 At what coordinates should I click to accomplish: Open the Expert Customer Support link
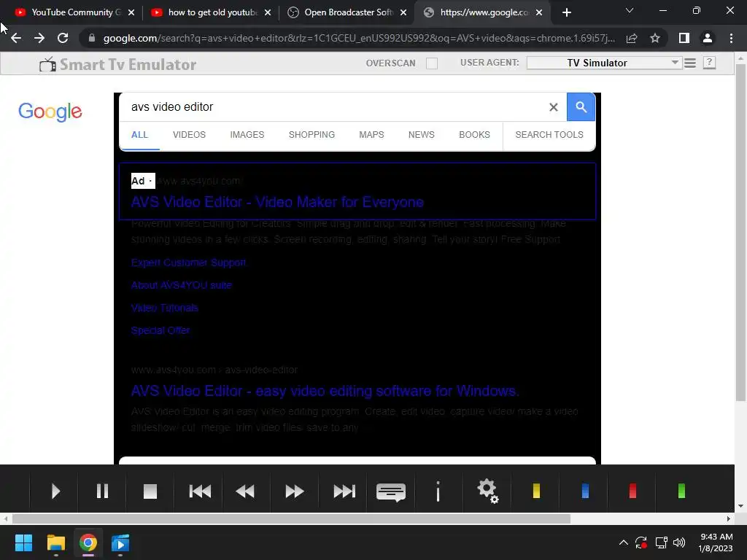coord(189,262)
